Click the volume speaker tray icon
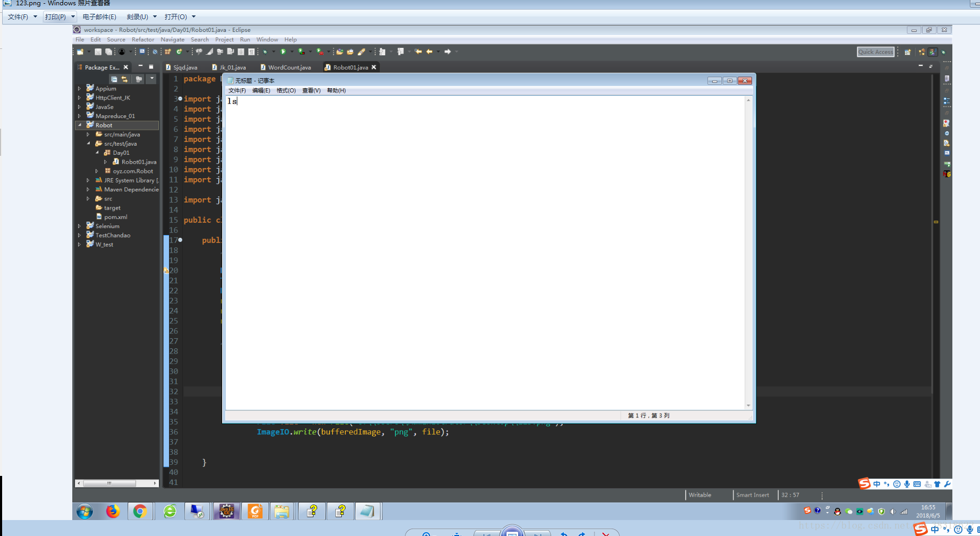Viewport: 980px width, 536px height. click(893, 512)
